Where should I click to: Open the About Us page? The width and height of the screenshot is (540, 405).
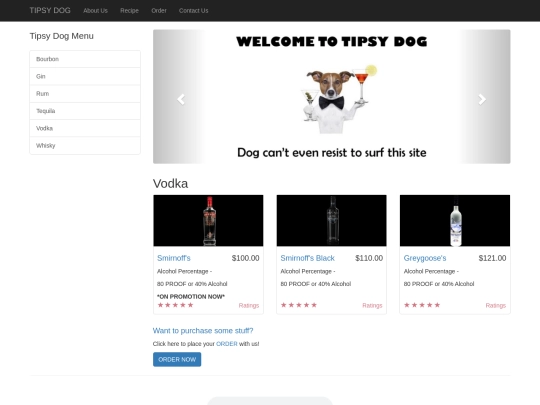coord(95,11)
